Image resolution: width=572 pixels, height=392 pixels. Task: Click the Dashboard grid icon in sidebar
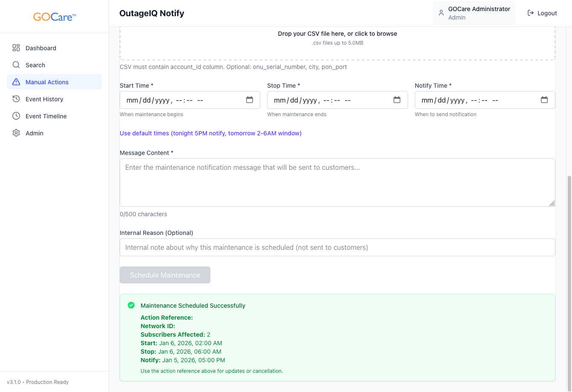16,48
